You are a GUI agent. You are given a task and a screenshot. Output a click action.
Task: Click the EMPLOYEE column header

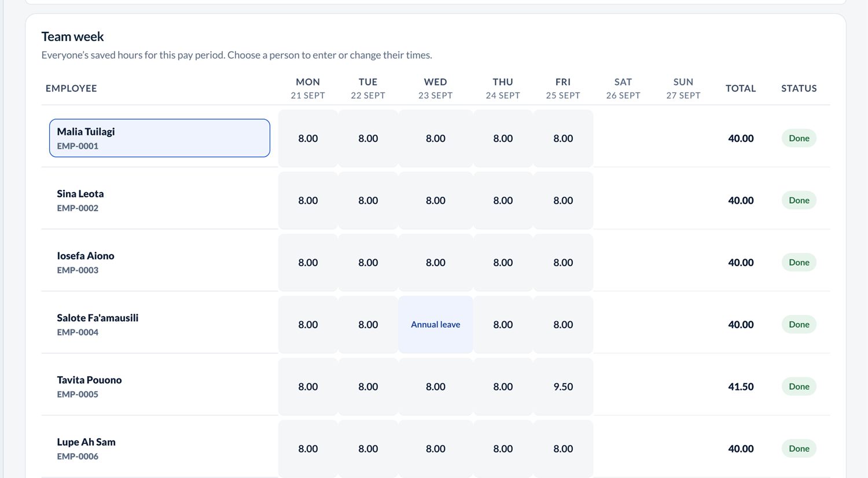point(71,89)
